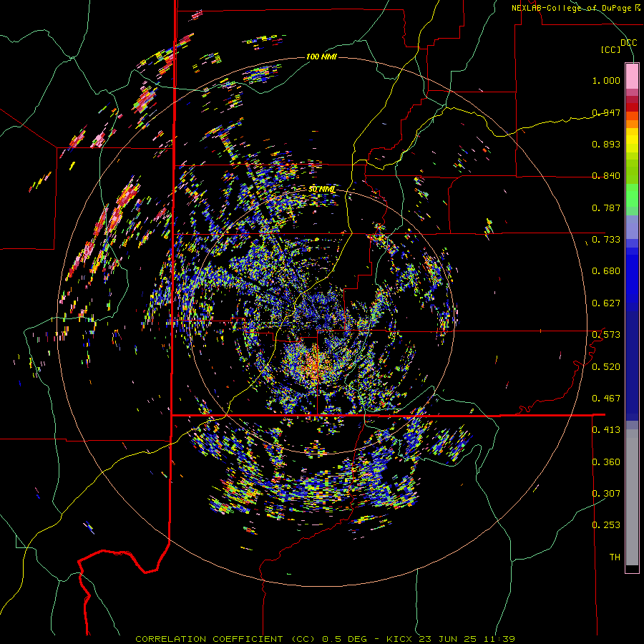Click the 100 NMI range ring label
The image size is (644, 644).
point(321,57)
